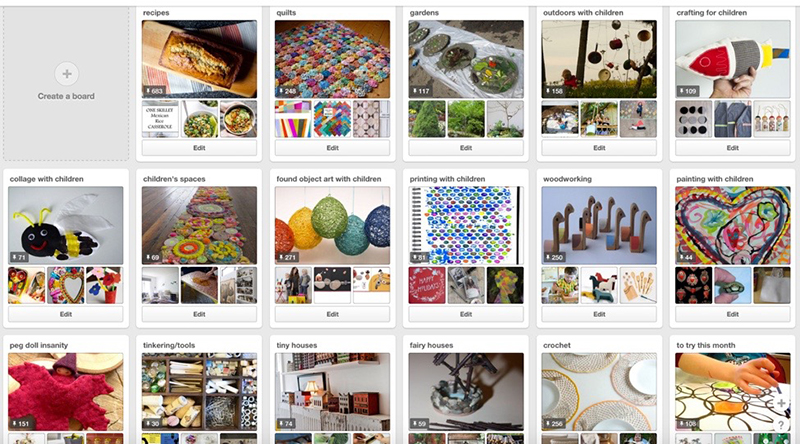Click the Mexican Rice Casserole thumbnail

[160, 119]
